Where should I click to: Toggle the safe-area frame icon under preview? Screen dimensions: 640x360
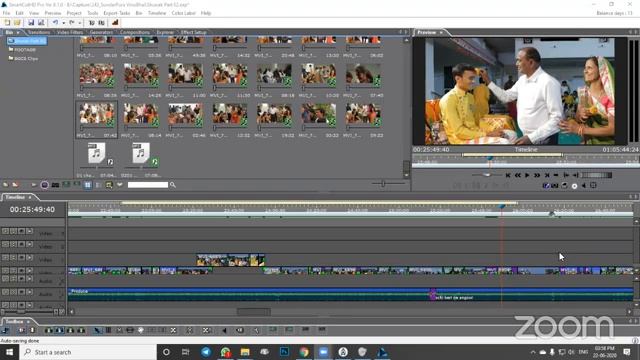[x=593, y=186]
